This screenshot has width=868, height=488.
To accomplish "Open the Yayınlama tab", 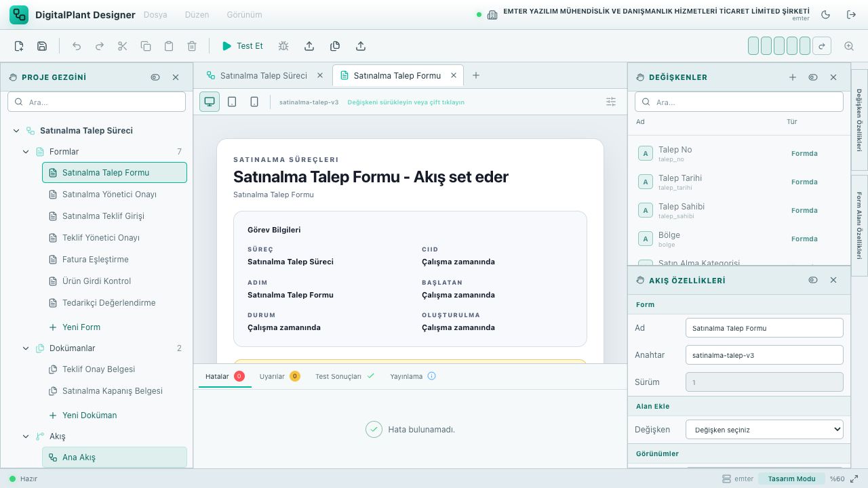I will point(412,376).
